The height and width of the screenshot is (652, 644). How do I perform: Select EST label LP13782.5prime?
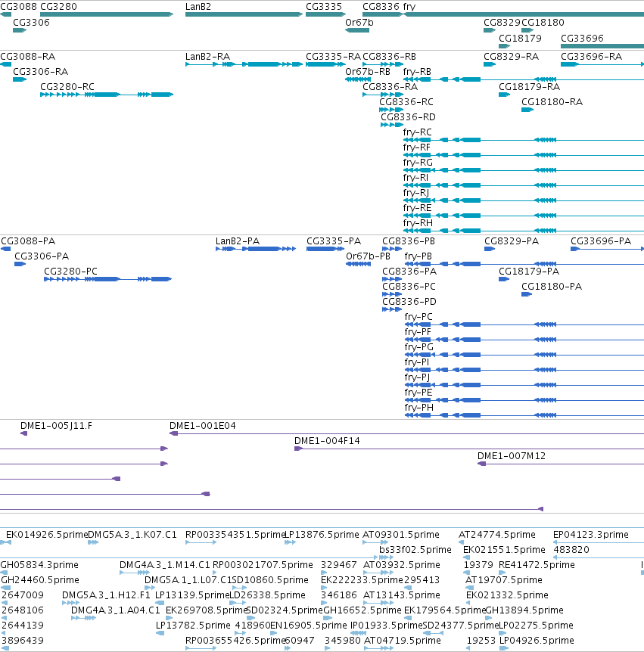[193, 626]
